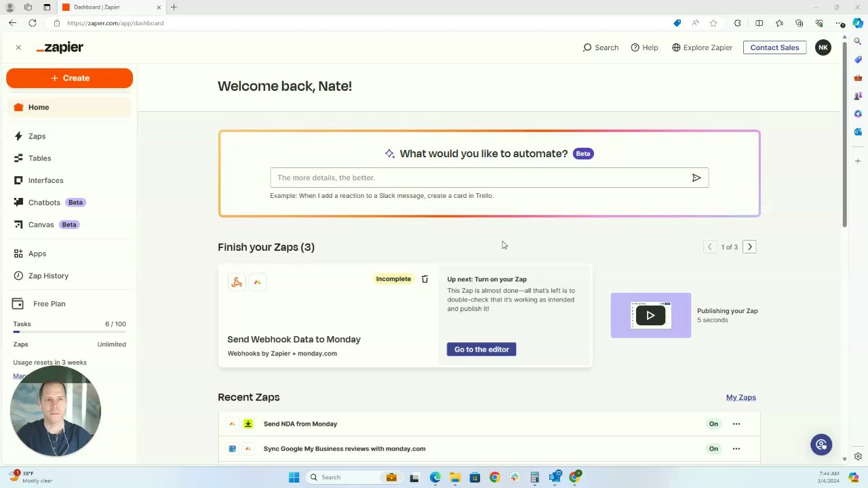Click the Contact Sales button

[x=774, y=47]
